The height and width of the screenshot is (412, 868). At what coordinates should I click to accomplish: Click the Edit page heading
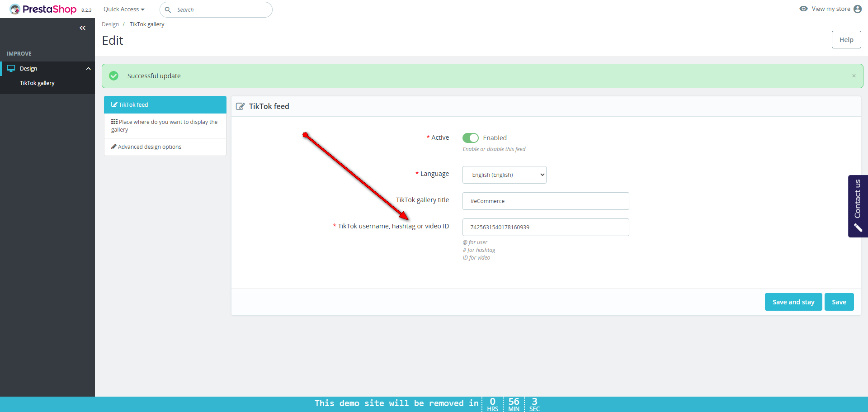point(113,41)
